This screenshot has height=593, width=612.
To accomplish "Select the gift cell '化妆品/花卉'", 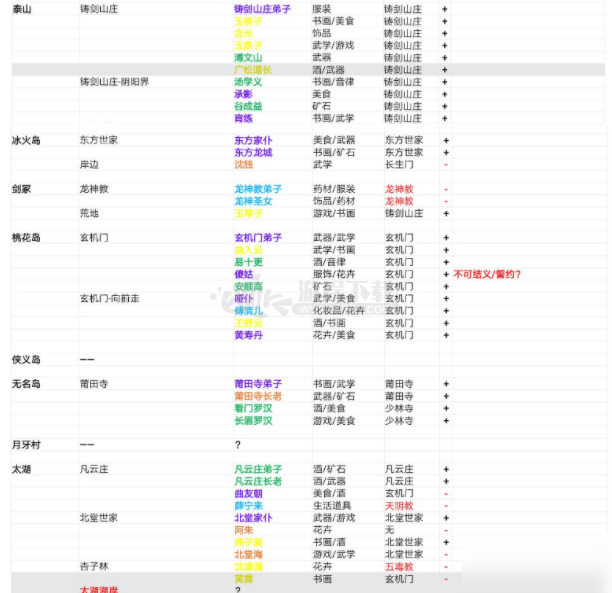I will tap(339, 310).
